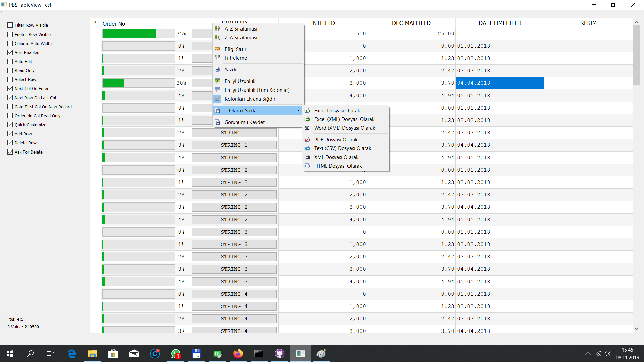Select highlighted 04.04.2018 date cell
This screenshot has width=644, height=362.
tap(500, 83)
